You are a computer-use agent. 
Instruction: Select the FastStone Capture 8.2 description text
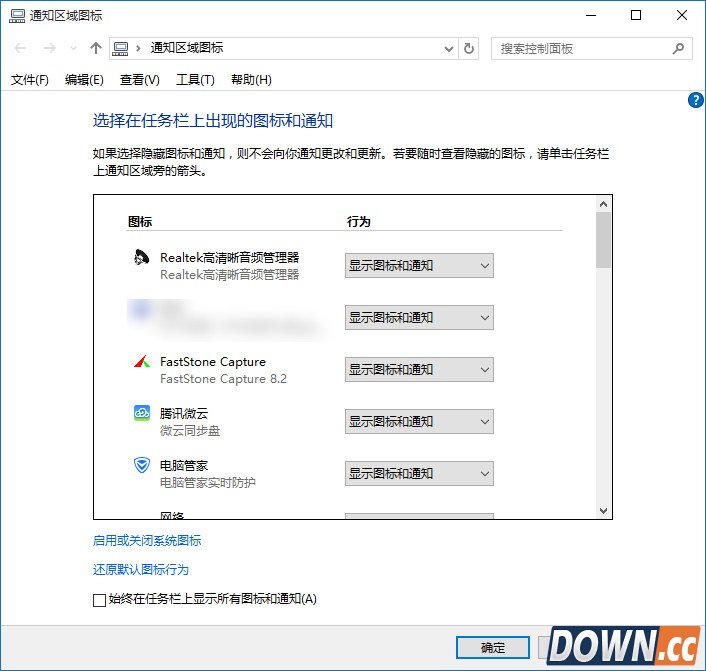click(223, 379)
